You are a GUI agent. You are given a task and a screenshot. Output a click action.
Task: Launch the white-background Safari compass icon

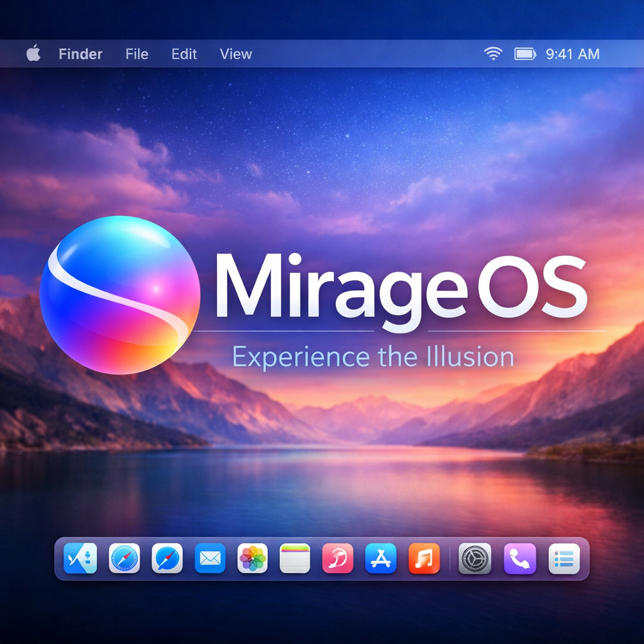click(124, 558)
